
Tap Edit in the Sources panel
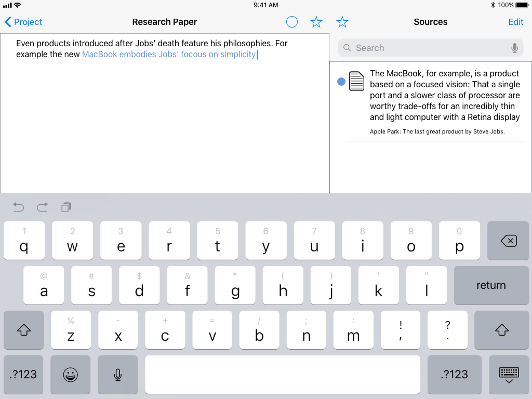[x=516, y=22]
